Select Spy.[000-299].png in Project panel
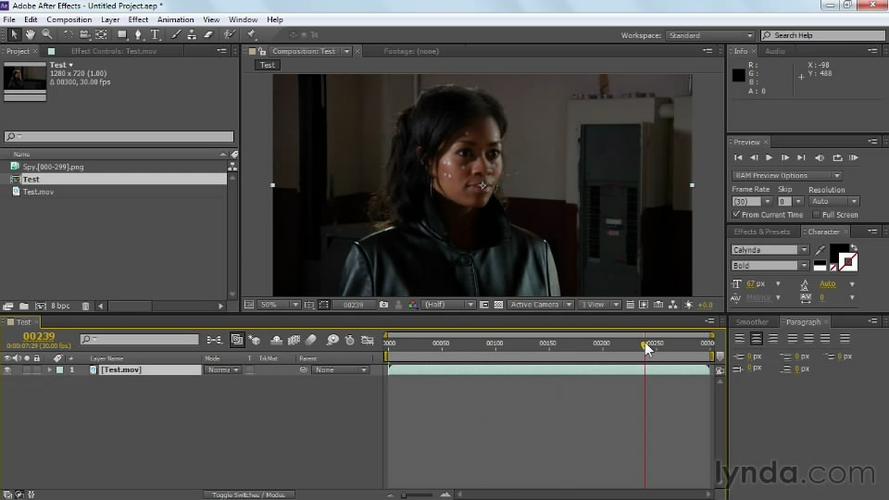Screen dimensions: 889x500 (53, 167)
